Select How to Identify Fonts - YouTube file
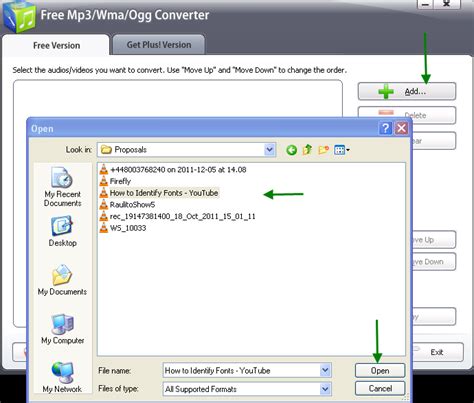Viewport: 474px width, 403px height. click(159, 193)
